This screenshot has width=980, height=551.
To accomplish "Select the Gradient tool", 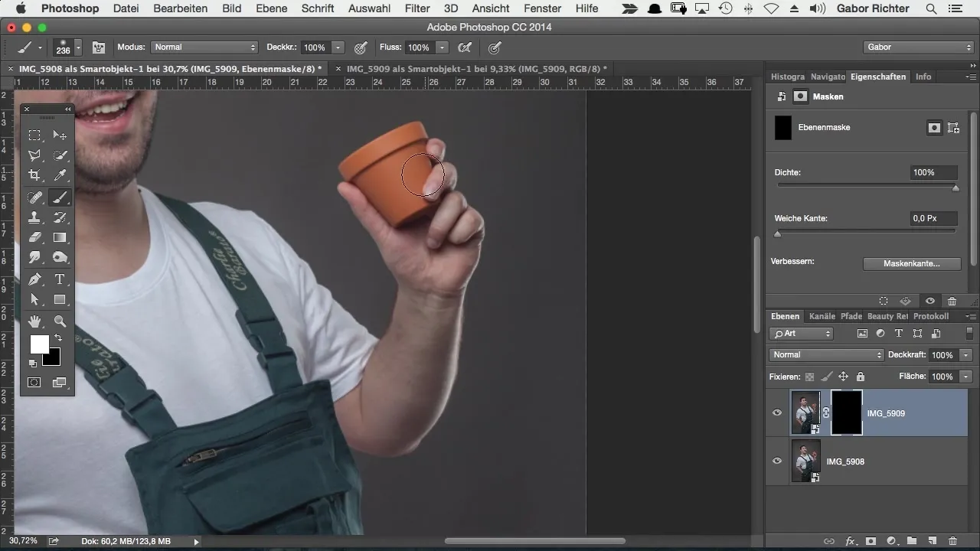I will (x=60, y=237).
